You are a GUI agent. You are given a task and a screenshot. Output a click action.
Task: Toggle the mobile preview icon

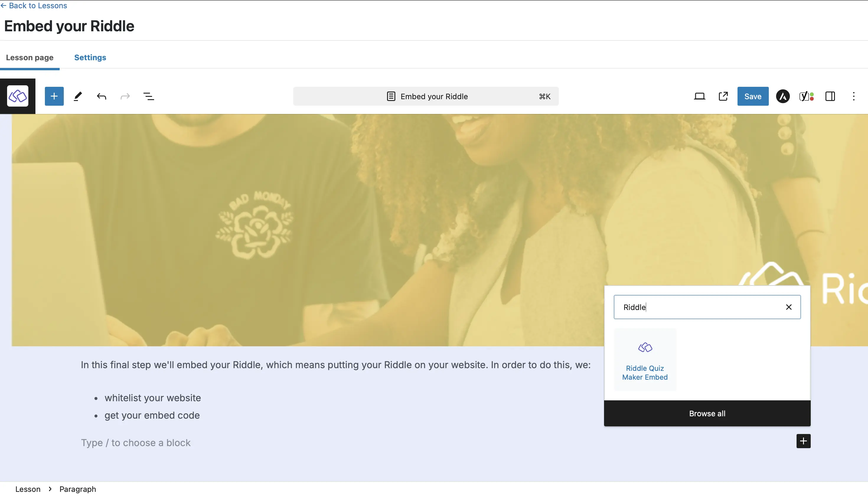pos(700,96)
